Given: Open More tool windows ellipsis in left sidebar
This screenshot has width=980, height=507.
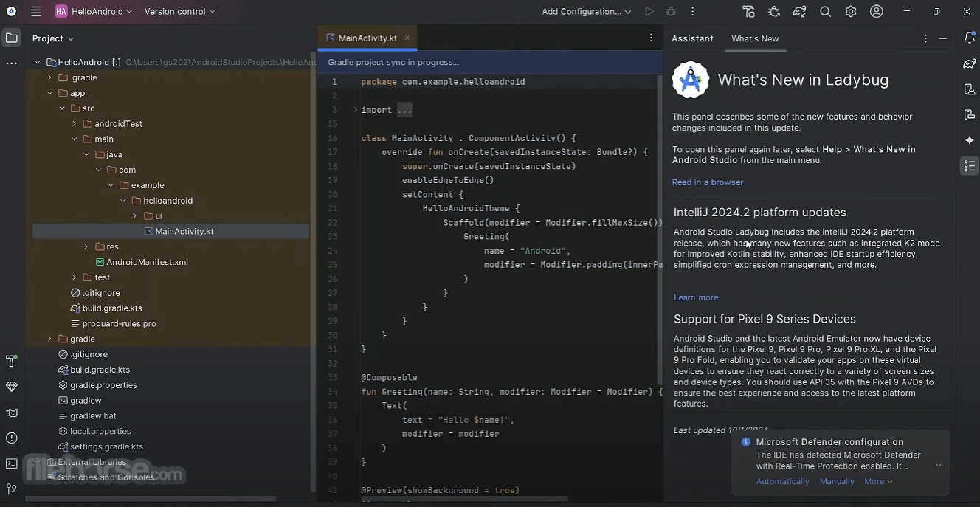Looking at the screenshot, I should pos(11,63).
